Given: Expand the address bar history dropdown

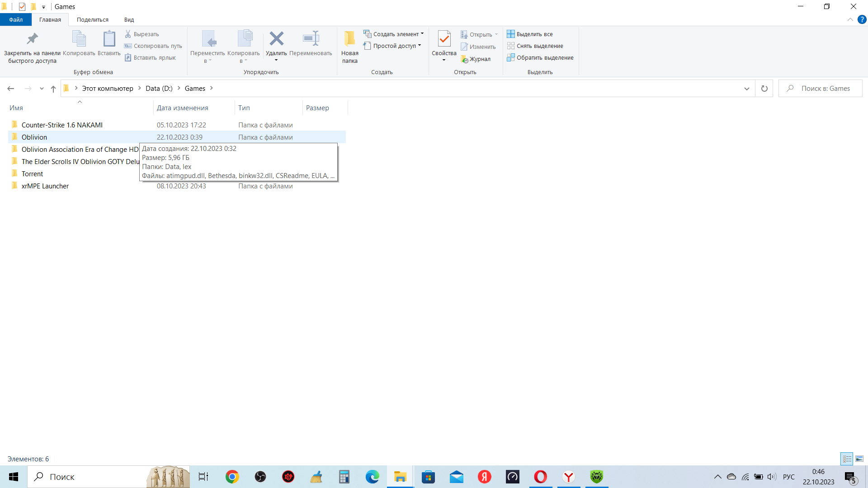Looking at the screenshot, I should 746,89.
